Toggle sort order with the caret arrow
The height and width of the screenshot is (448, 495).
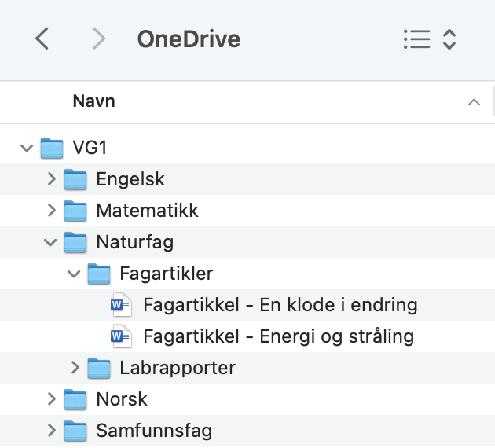pos(473,102)
